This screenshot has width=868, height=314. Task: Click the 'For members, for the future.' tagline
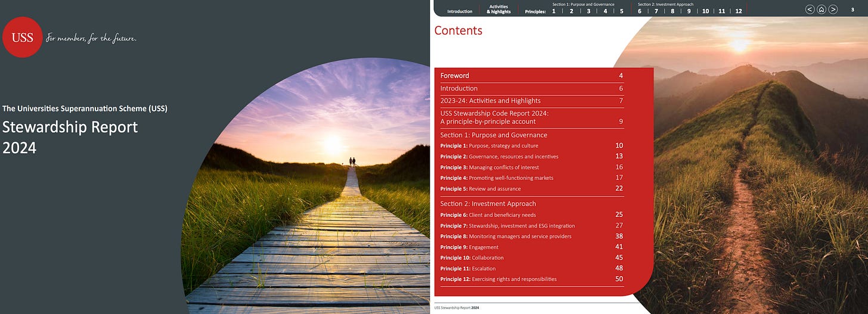[92, 39]
